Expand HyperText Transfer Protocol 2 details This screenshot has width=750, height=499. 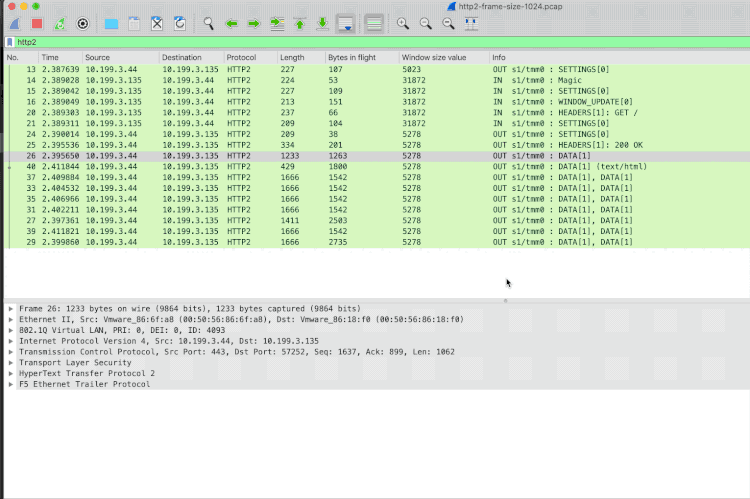click(x=11, y=374)
